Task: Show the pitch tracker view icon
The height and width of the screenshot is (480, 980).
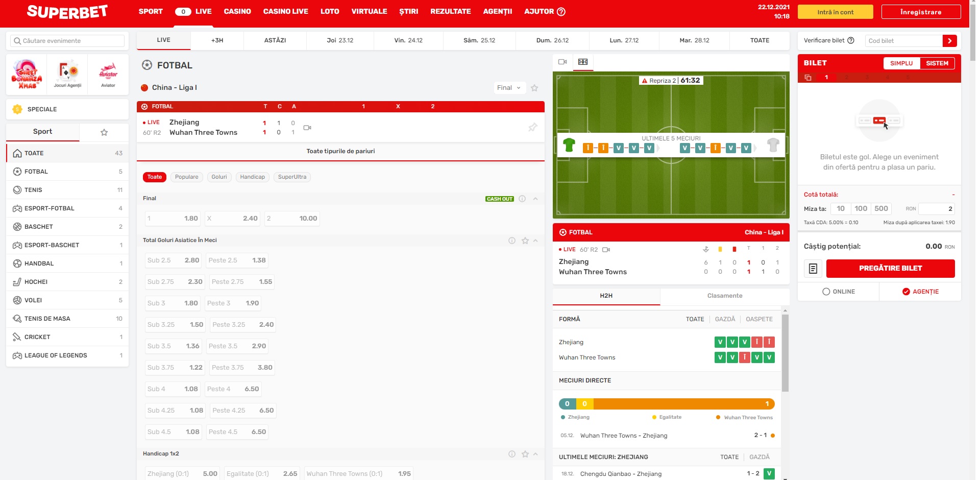Action: point(583,62)
